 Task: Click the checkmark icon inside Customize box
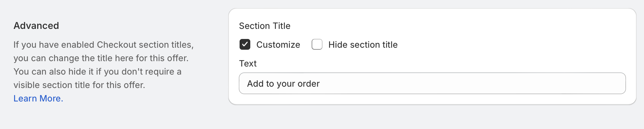tap(245, 44)
